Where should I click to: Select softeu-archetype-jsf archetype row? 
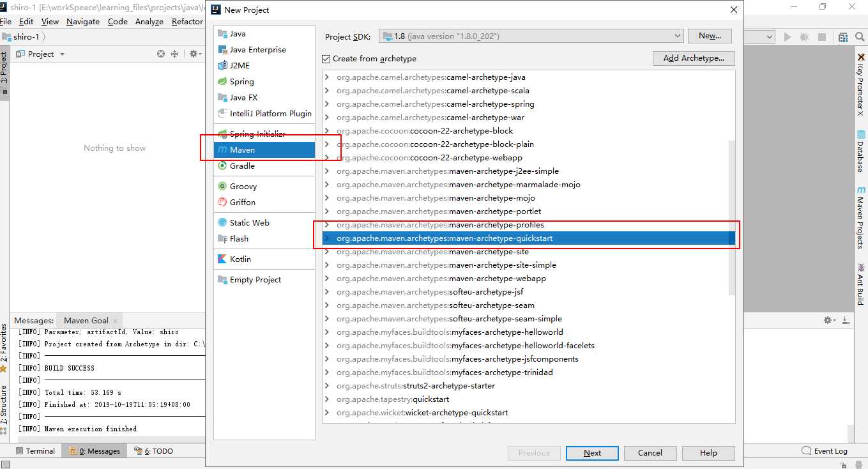(529, 292)
